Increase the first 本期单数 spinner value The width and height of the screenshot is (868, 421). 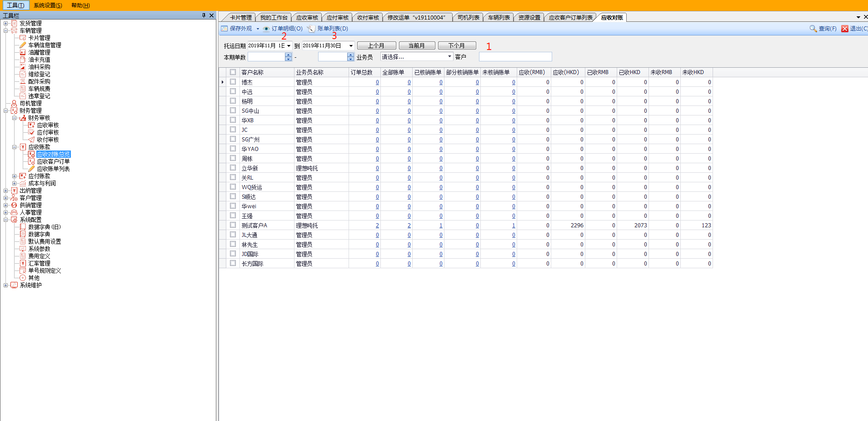click(x=288, y=55)
